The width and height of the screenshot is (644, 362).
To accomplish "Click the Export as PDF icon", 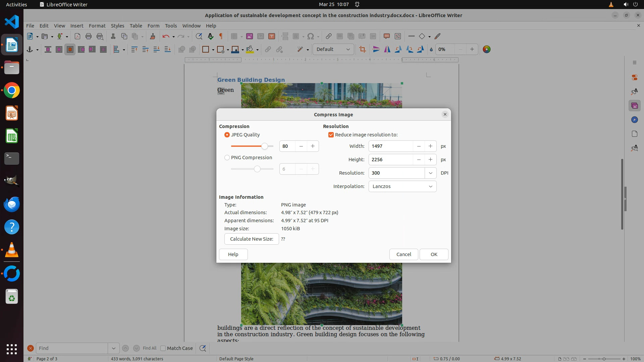I will point(77,36).
